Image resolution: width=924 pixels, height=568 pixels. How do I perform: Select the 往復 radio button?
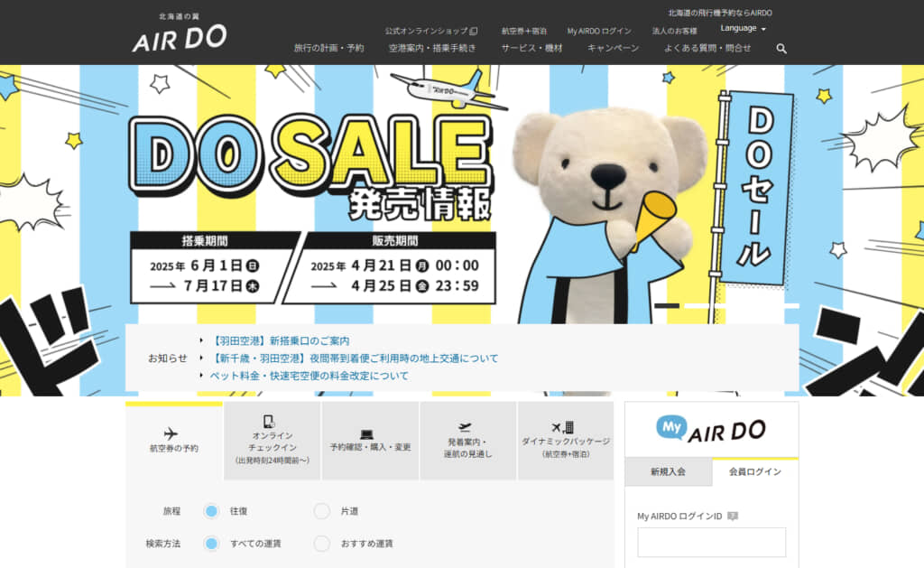(x=211, y=511)
